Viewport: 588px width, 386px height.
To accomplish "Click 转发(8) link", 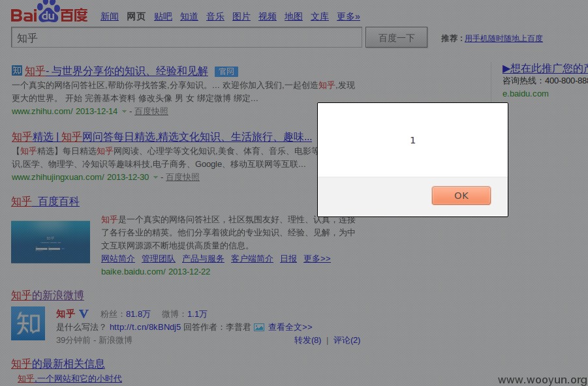I will tap(307, 340).
